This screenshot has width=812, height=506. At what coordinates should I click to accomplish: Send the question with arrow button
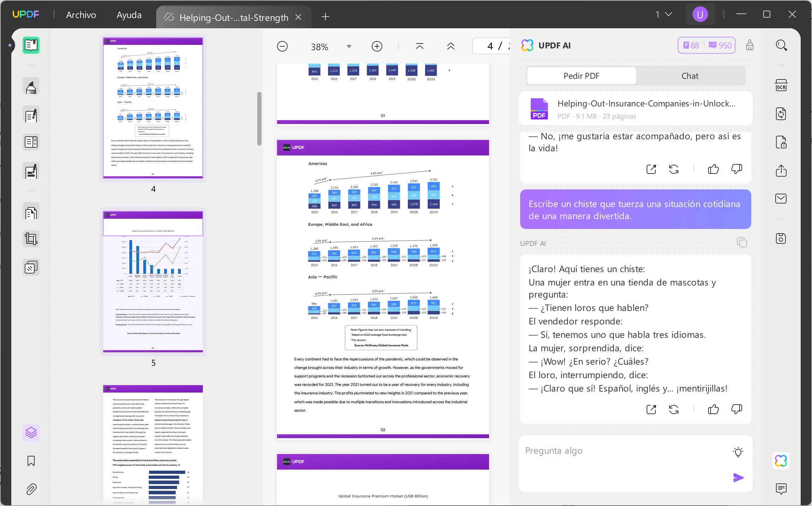pyautogui.click(x=738, y=478)
